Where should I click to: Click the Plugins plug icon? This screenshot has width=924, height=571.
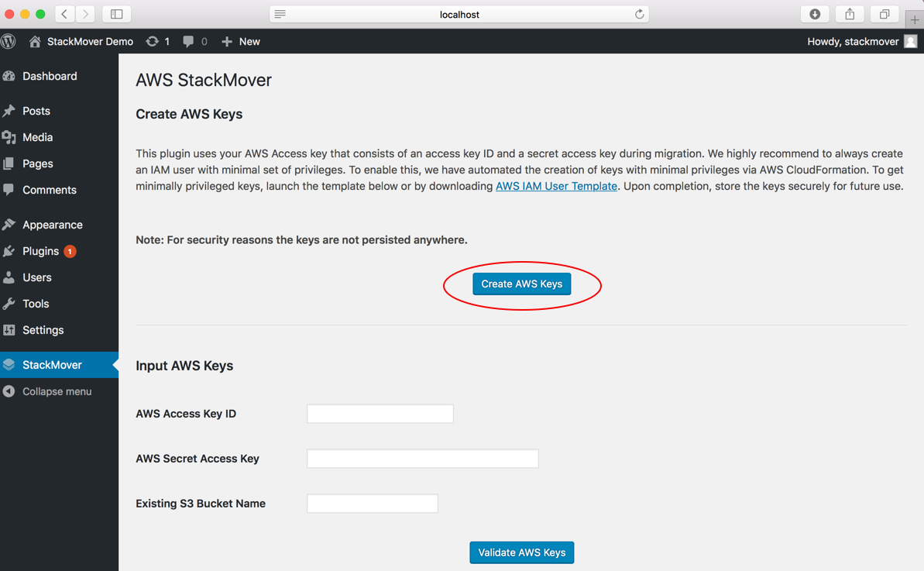point(9,251)
